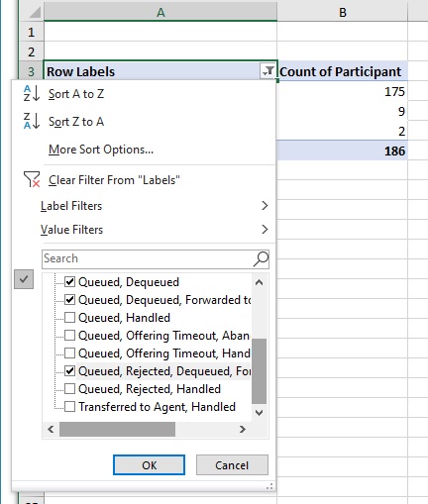This screenshot has height=504, width=428.
Task: Check Transferred to Agent, Handled checkbox
Action: [x=69, y=407]
